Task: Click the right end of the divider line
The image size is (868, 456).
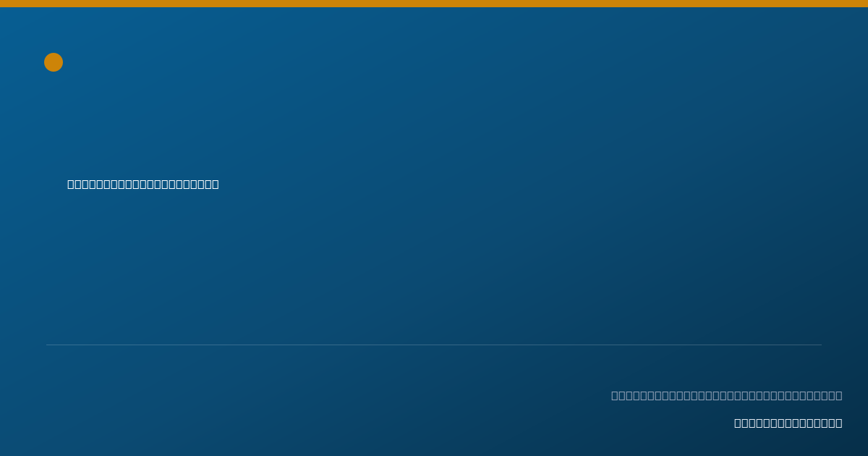Action: tap(821, 345)
